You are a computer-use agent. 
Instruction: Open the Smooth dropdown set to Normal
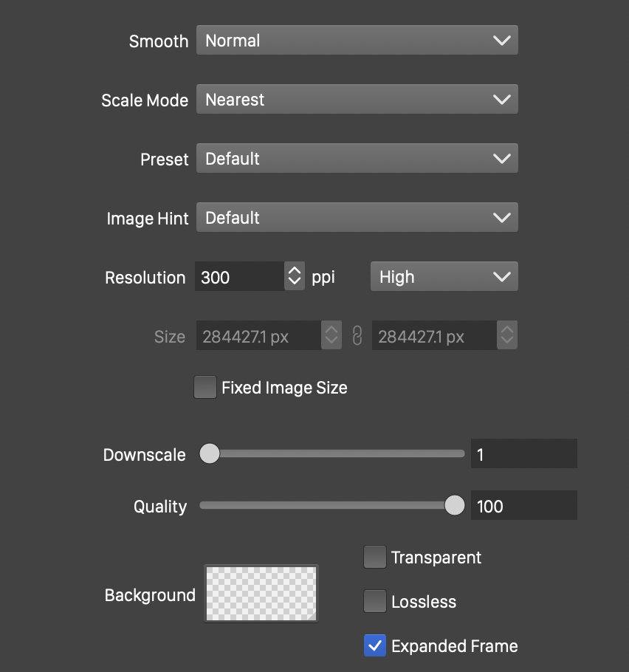[357, 41]
